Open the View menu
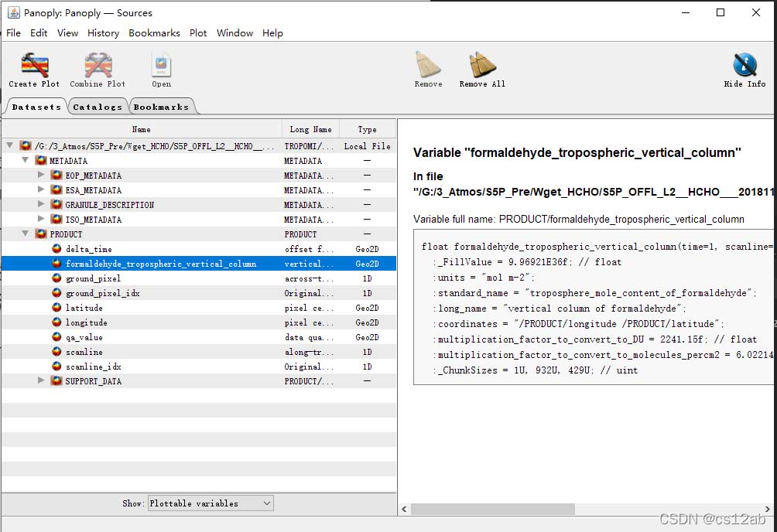The image size is (777, 532). (x=67, y=32)
